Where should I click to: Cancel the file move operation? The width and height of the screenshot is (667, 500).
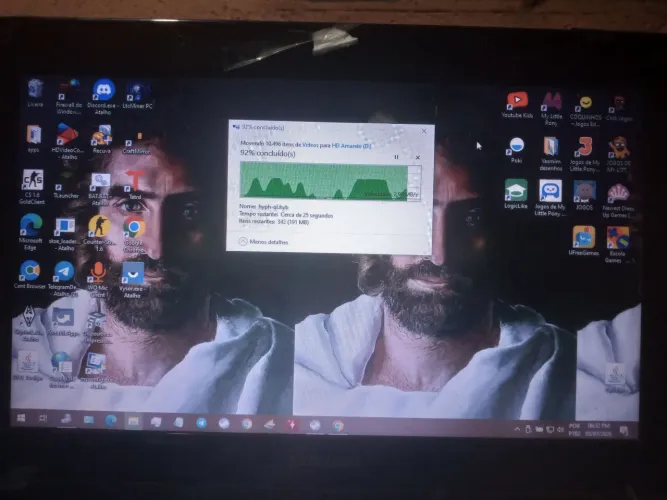[x=418, y=157]
